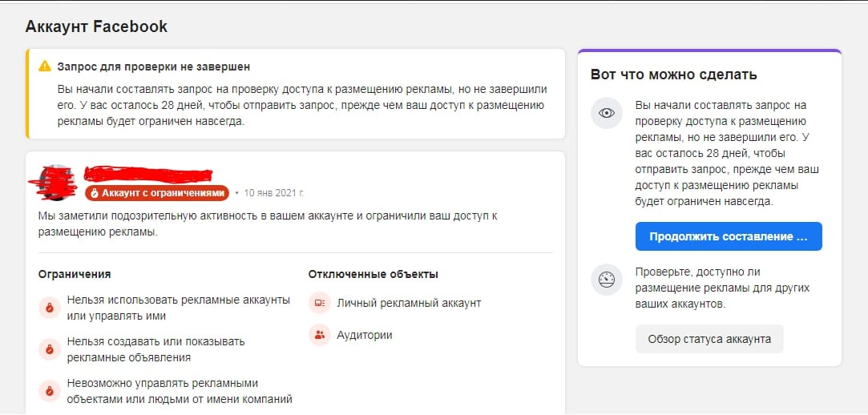Image resolution: width=868 pixels, height=415 pixels.
Task: Click 'Мы заметили подозрительную активность' message
Action: (x=268, y=224)
